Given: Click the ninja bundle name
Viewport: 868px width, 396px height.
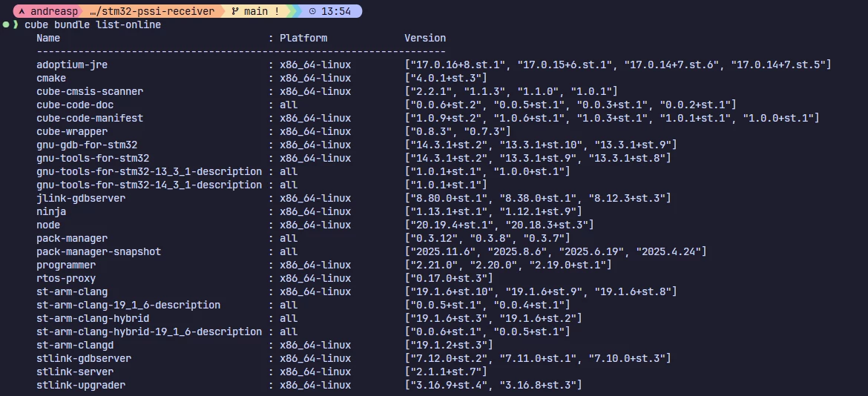Looking at the screenshot, I should coord(51,211).
